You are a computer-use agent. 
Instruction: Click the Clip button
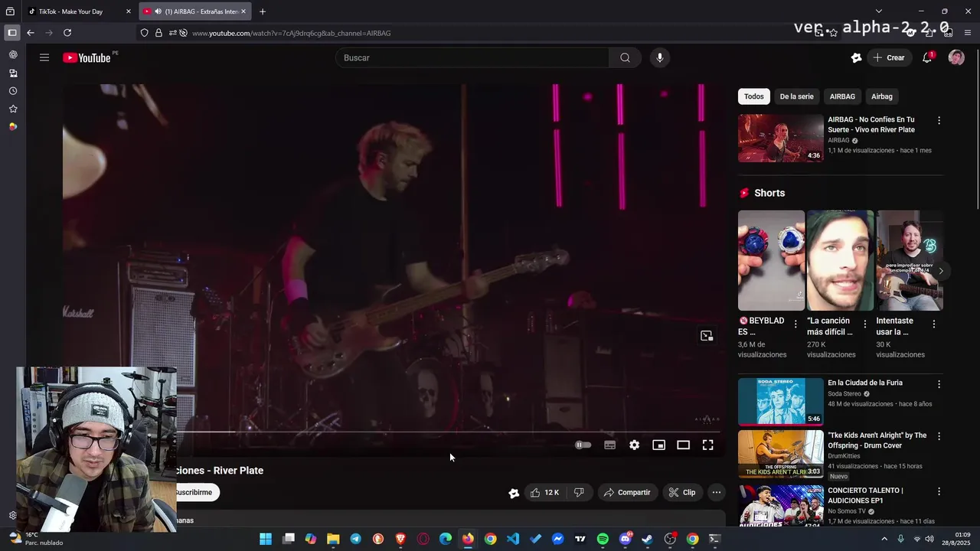[x=681, y=493]
